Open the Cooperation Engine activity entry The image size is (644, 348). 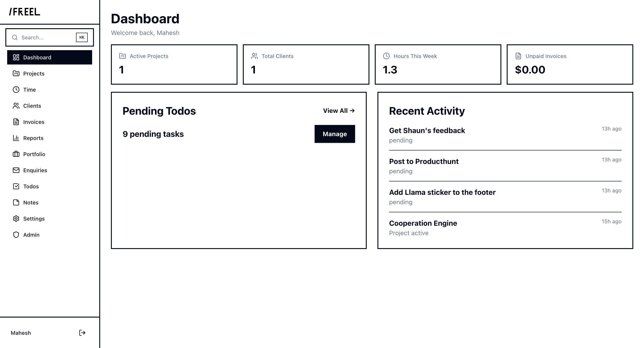point(423,223)
